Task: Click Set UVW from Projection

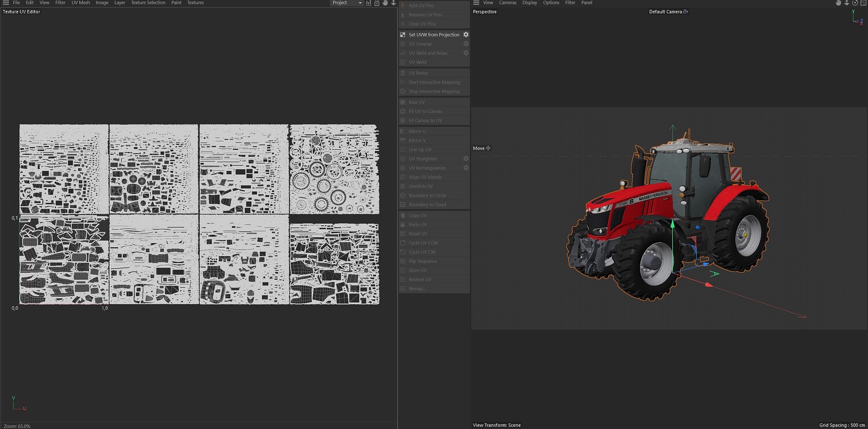Action: [434, 35]
